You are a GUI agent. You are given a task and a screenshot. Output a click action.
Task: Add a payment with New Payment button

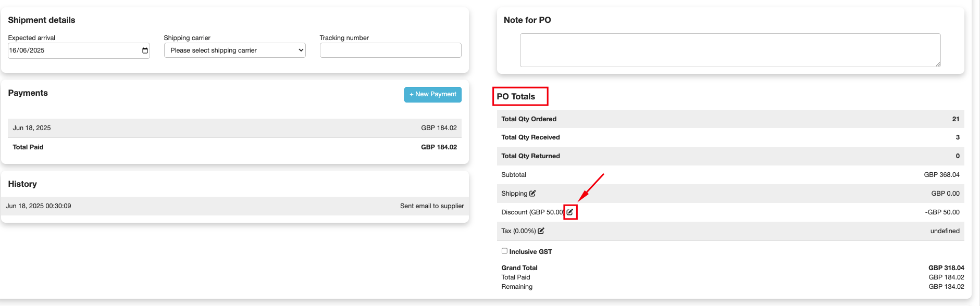[433, 94]
